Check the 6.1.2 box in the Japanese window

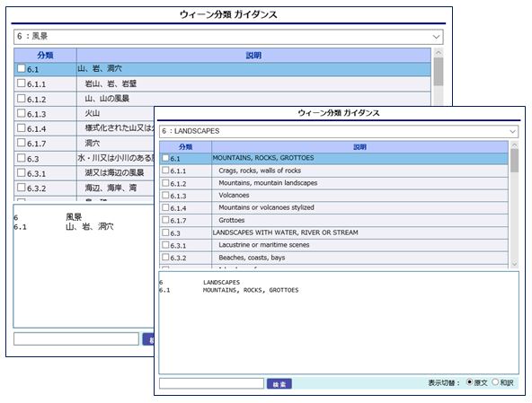22,99
